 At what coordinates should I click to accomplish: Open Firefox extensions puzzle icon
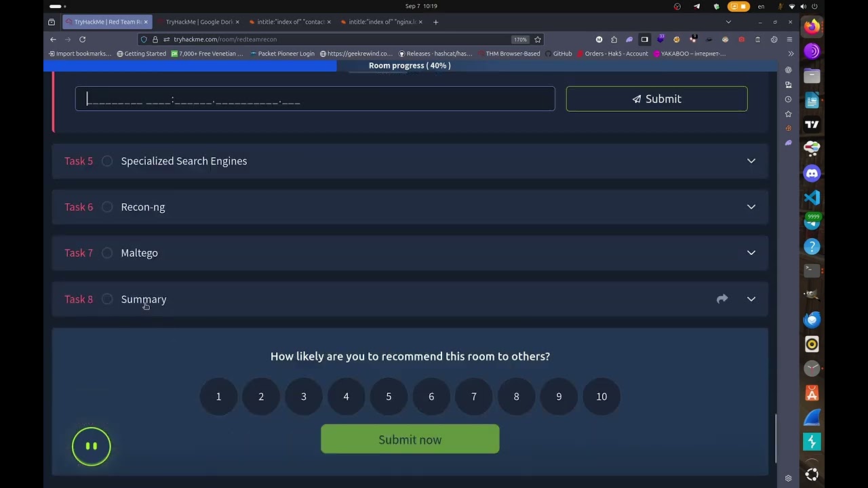tap(614, 39)
